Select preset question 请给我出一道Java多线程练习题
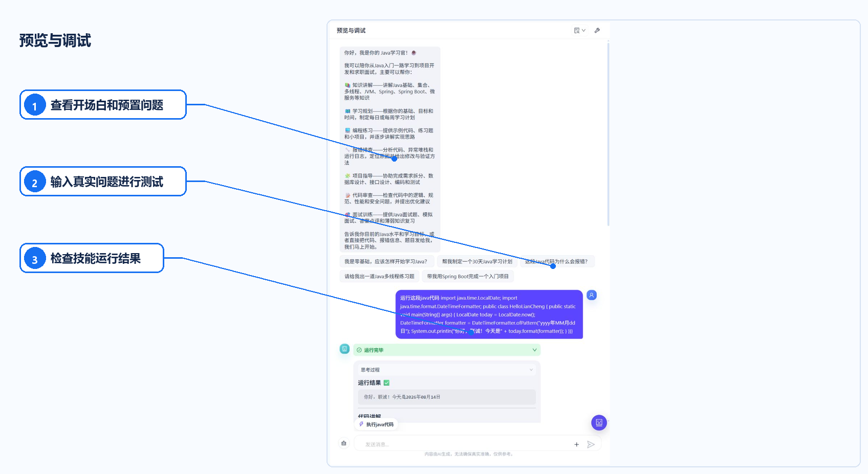Viewport: 868px width, 474px height. 379,276
